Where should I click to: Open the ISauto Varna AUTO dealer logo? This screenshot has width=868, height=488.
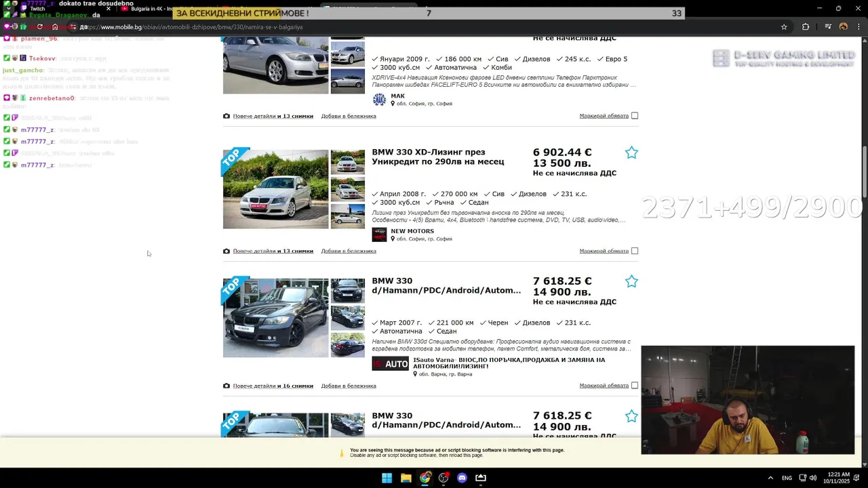point(390,363)
